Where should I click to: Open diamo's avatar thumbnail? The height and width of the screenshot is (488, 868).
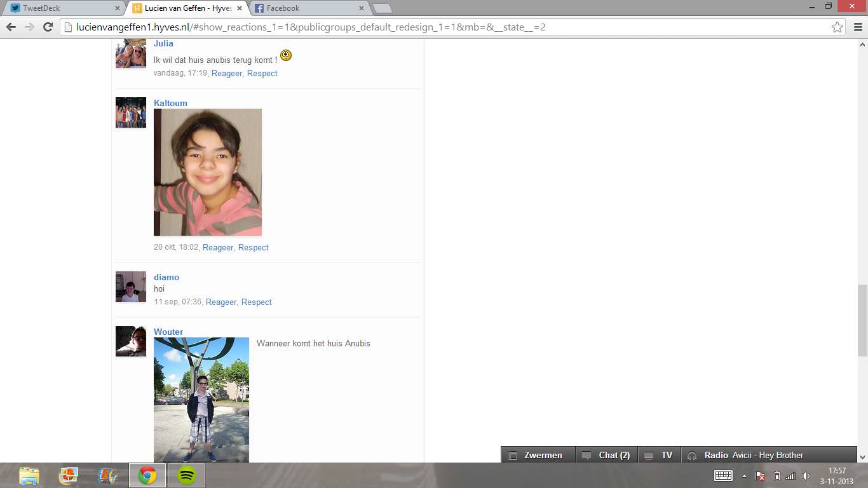click(131, 287)
